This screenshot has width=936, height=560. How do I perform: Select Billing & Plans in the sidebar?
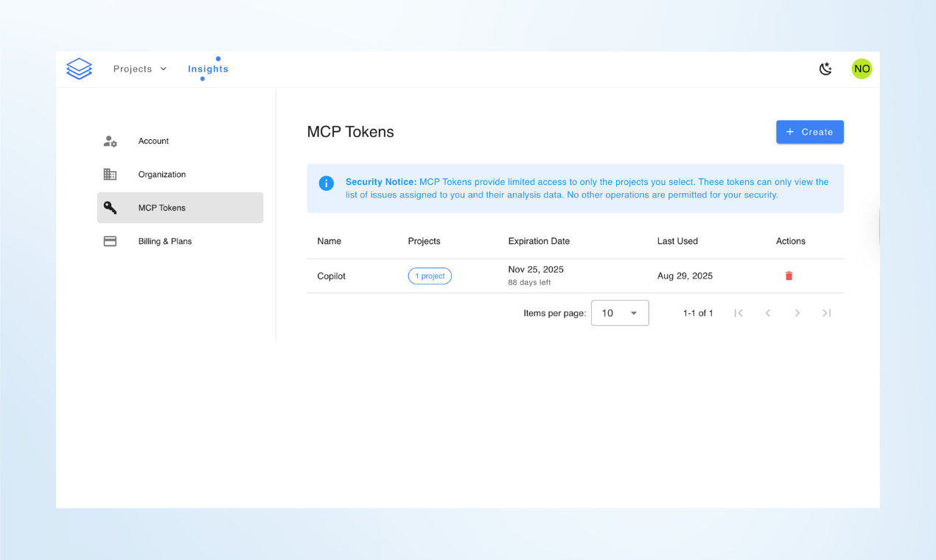165,242
